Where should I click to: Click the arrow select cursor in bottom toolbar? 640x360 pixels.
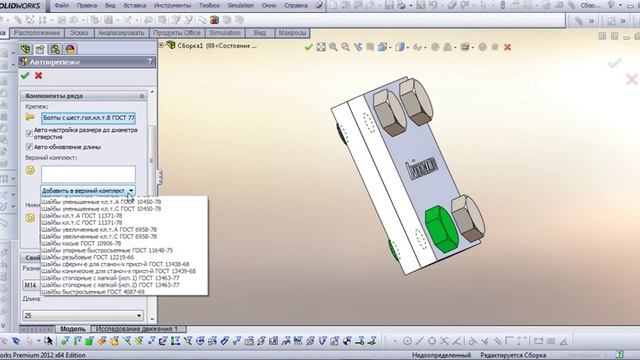click(x=49, y=340)
